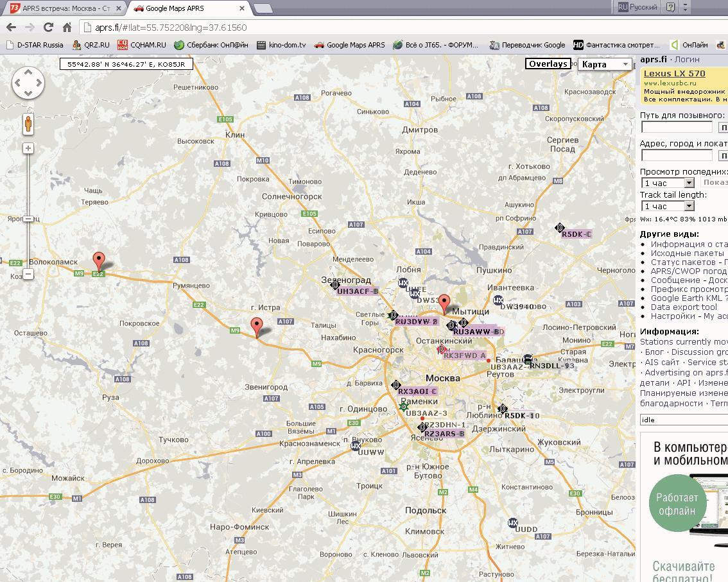Open the Сбербанк ОнЛ@йн bookmark
The height and width of the screenshot is (582, 728).
click(x=211, y=45)
